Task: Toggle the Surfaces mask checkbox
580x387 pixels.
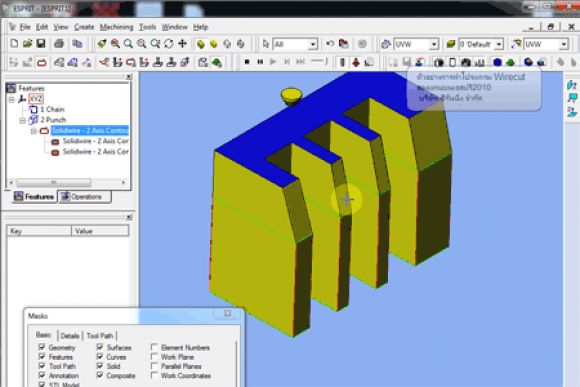Action: tap(100, 347)
